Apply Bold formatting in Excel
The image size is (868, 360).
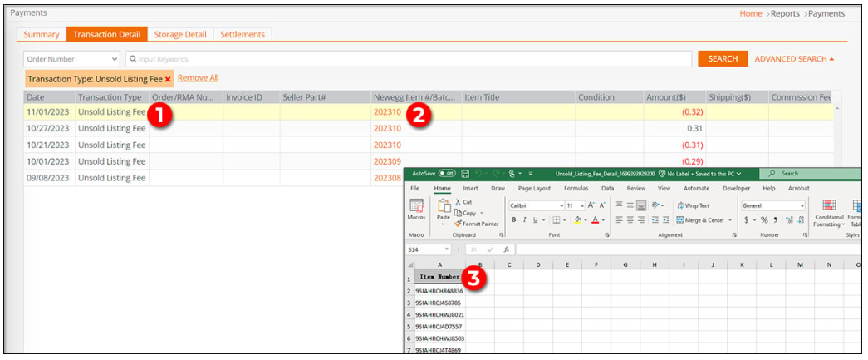[513, 219]
